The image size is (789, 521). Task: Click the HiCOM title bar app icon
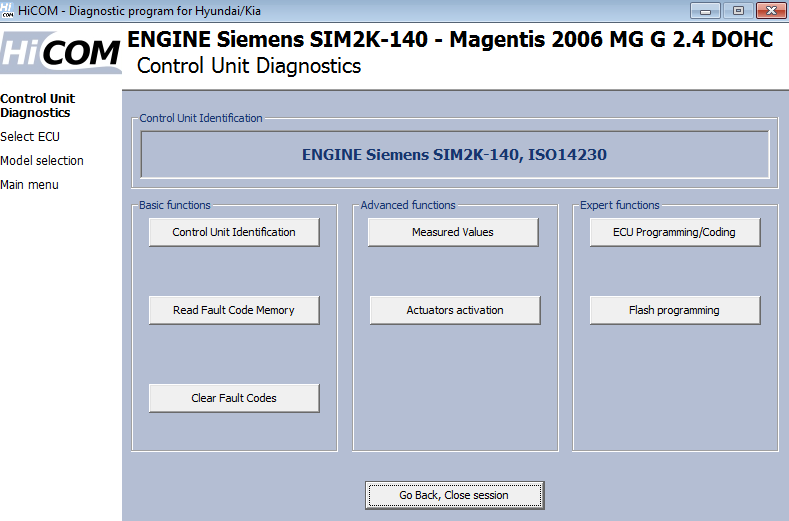tap(8, 10)
